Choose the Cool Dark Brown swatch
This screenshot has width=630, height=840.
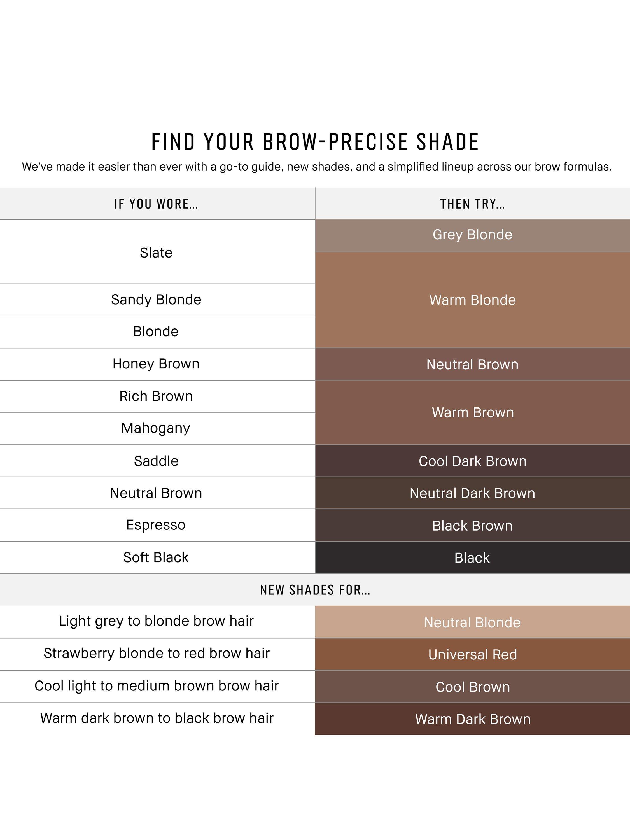point(472,461)
